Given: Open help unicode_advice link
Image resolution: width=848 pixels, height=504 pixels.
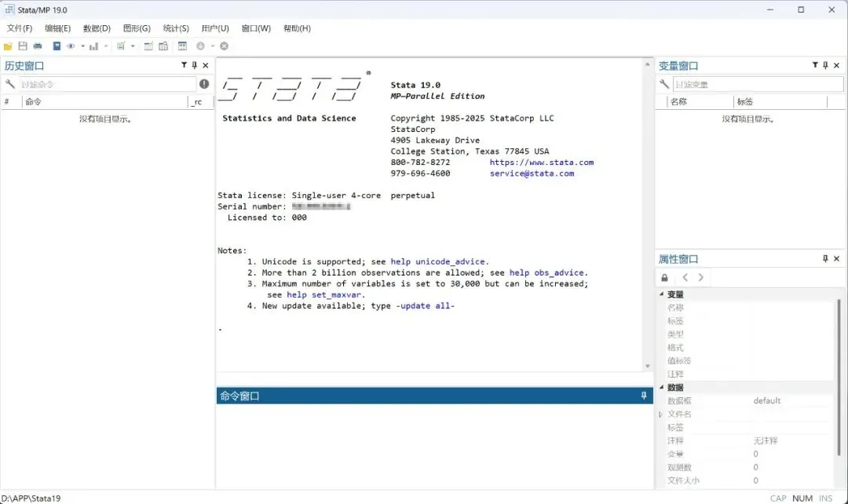Looking at the screenshot, I should [x=438, y=261].
